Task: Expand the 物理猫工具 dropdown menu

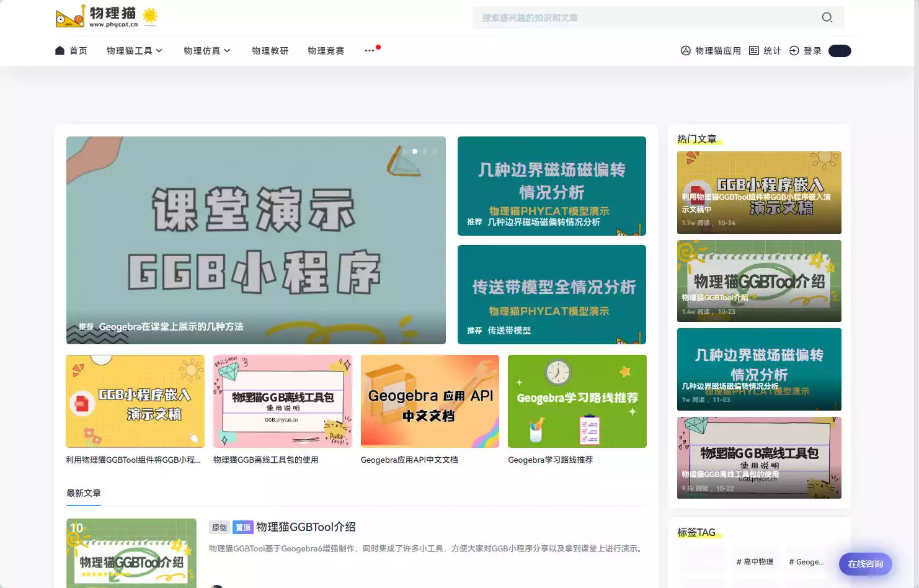Action: click(x=135, y=51)
